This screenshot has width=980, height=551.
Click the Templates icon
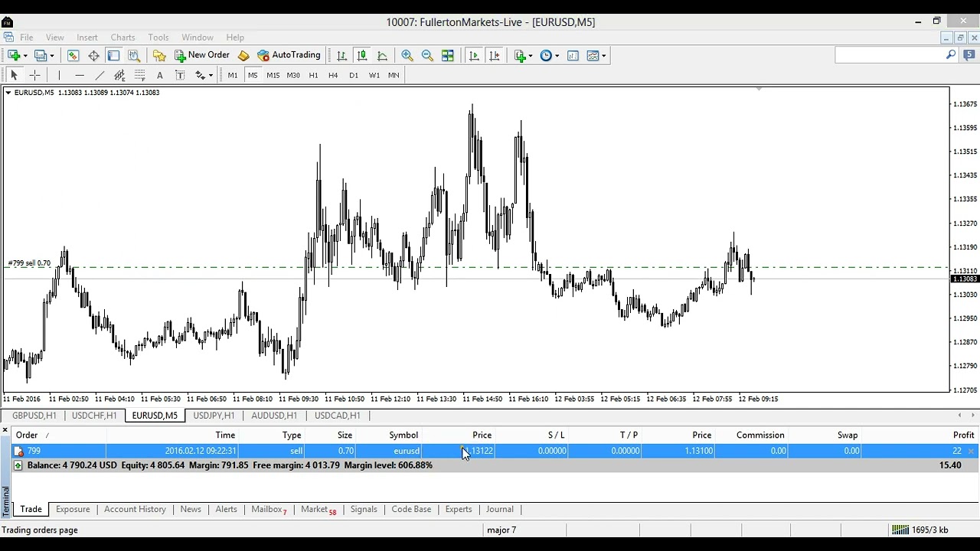593,55
